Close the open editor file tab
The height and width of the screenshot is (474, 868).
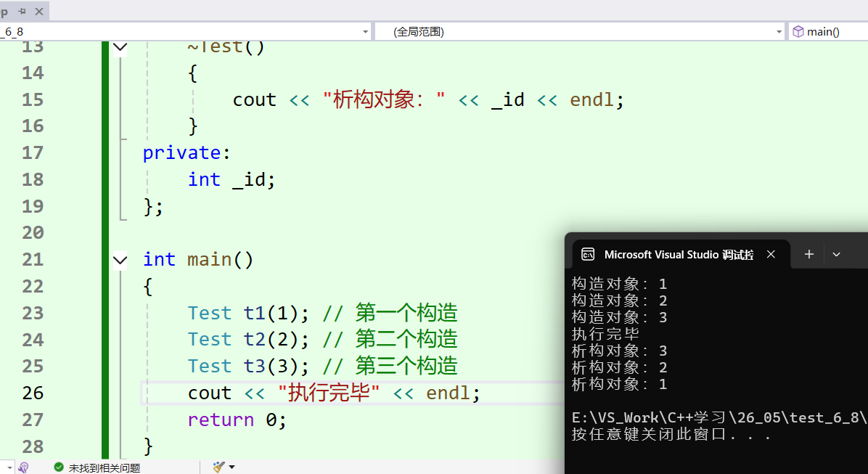[x=38, y=12]
